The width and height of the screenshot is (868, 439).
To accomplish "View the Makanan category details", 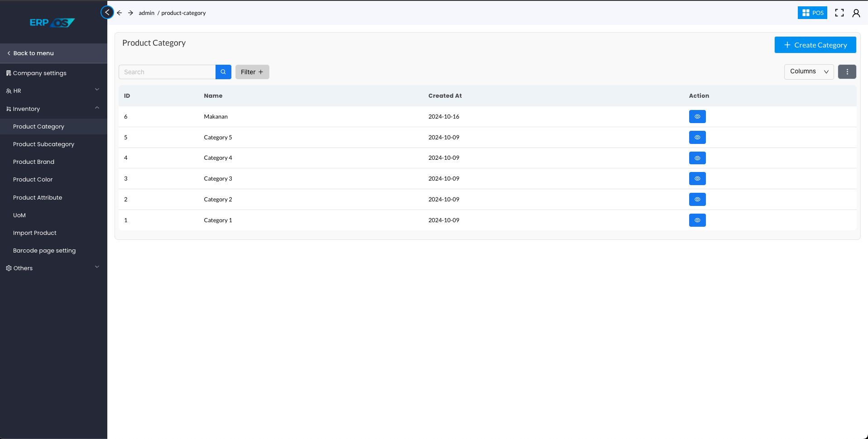I will point(697,117).
